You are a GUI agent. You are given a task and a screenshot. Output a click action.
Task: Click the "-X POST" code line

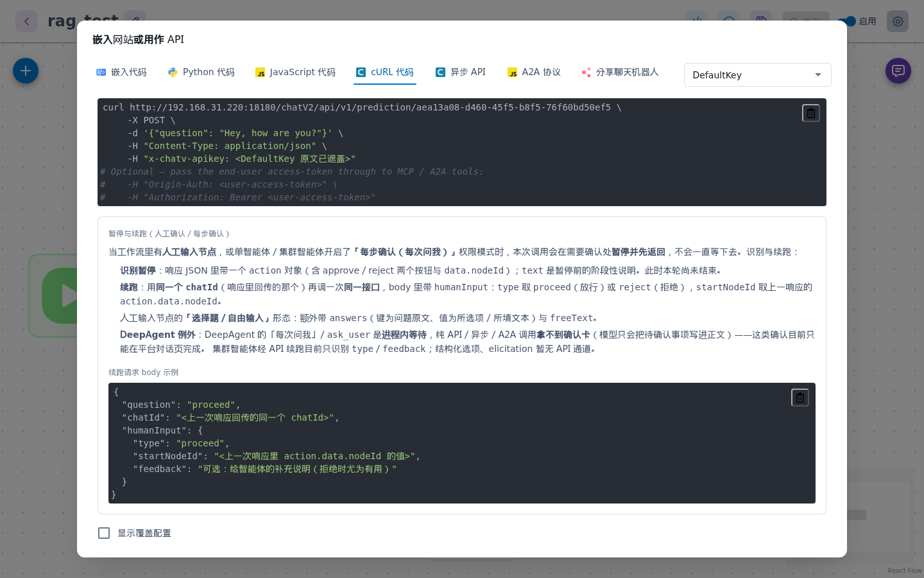pyautogui.click(x=151, y=120)
